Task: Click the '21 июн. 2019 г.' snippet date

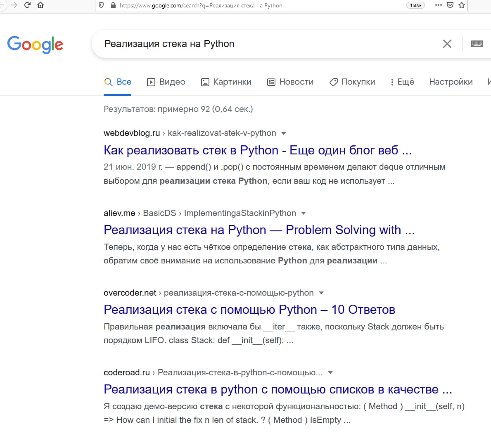Action: pyautogui.click(x=133, y=167)
